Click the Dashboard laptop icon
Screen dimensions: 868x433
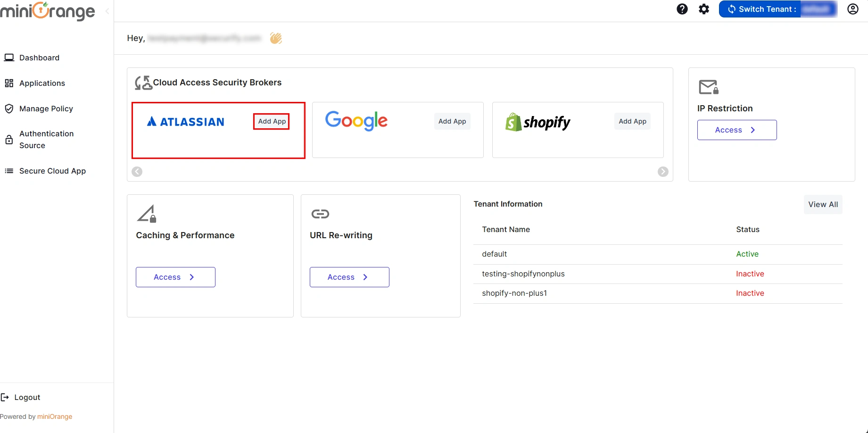9,58
